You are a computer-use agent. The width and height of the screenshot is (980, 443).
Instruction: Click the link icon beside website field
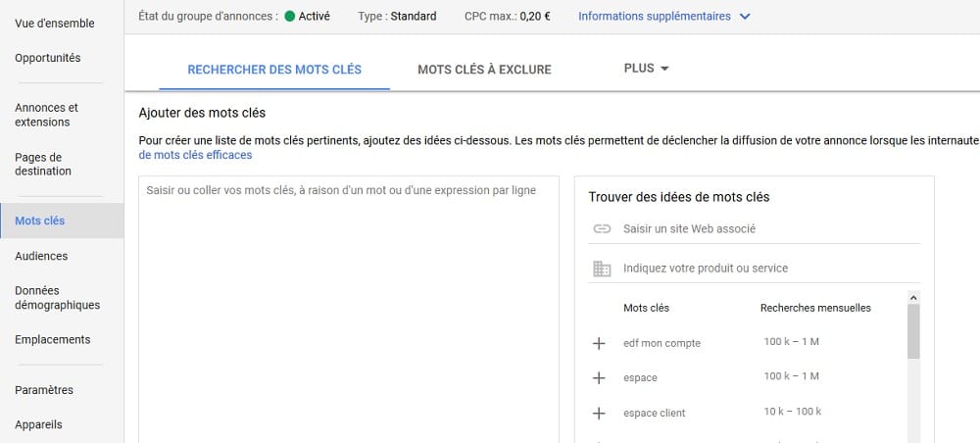coord(602,228)
